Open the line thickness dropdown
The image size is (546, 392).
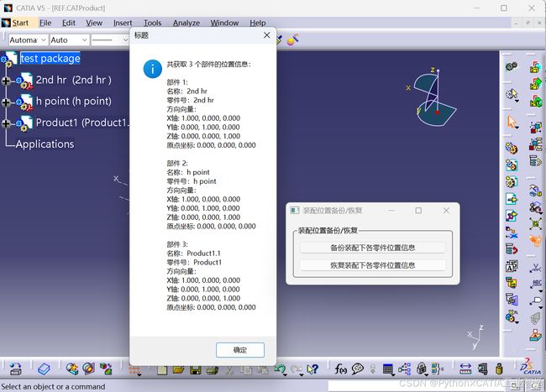tap(110, 40)
